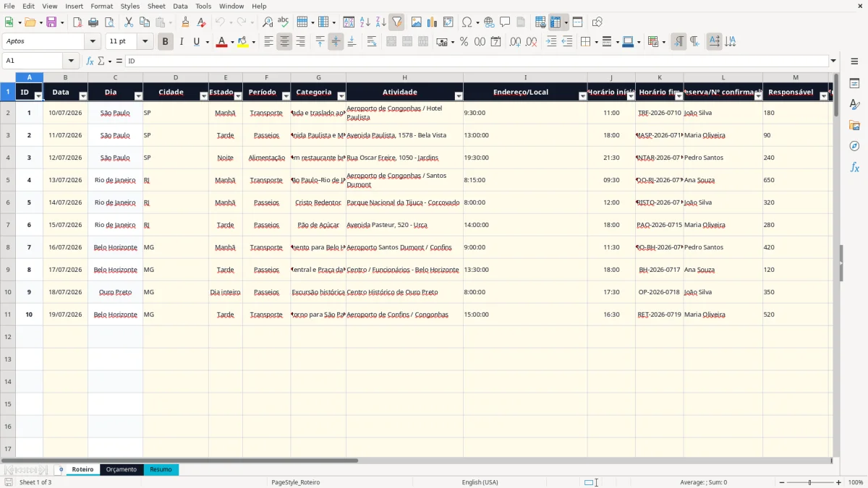Apply red Font Color swatch

pyautogui.click(x=221, y=42)
